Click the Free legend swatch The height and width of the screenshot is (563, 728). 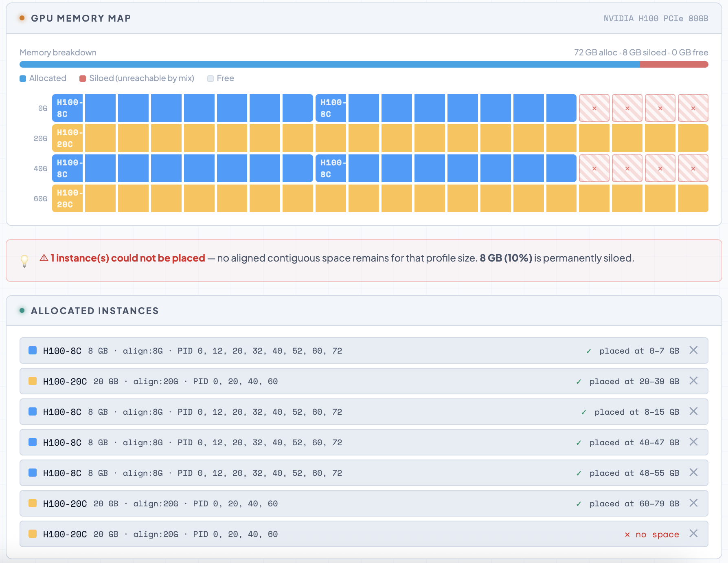(x=211, y=79)
